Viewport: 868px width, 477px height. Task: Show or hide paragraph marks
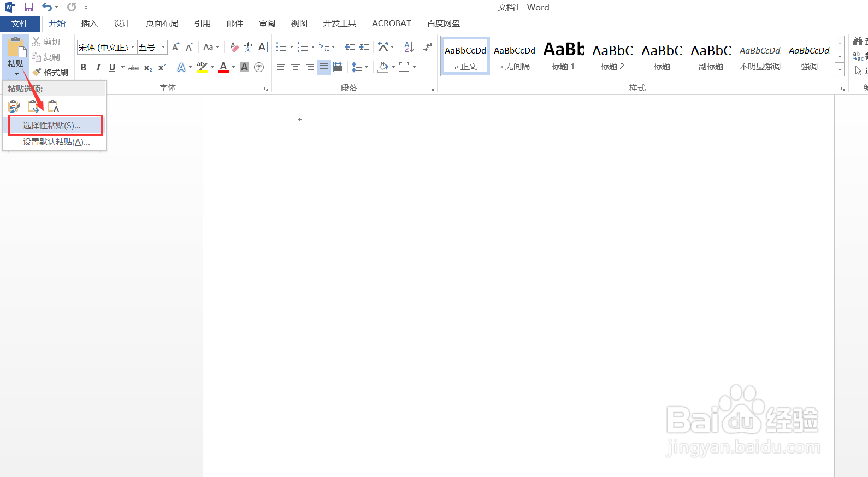pos(427,47)
